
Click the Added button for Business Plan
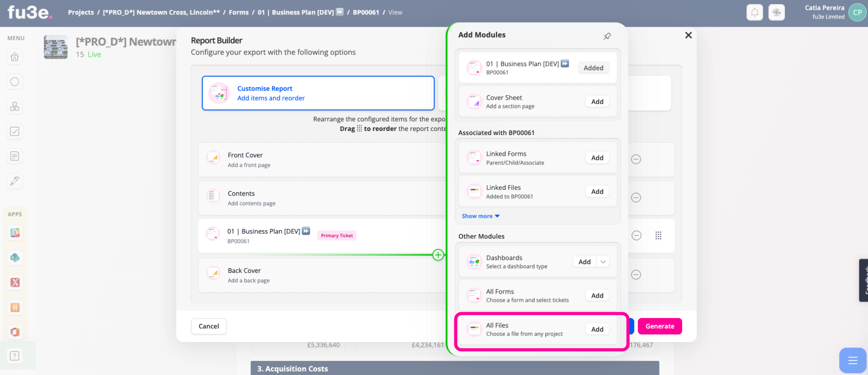pos(593,68)
